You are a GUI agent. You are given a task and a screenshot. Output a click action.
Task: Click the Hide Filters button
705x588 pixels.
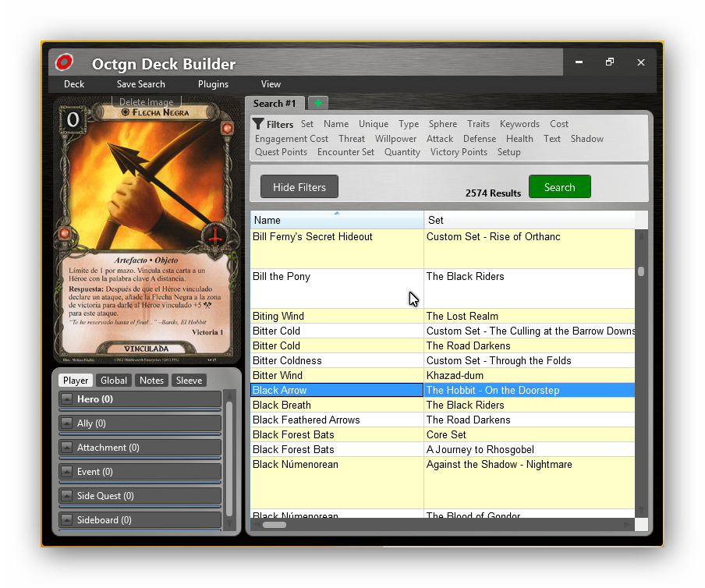point(299,187)
